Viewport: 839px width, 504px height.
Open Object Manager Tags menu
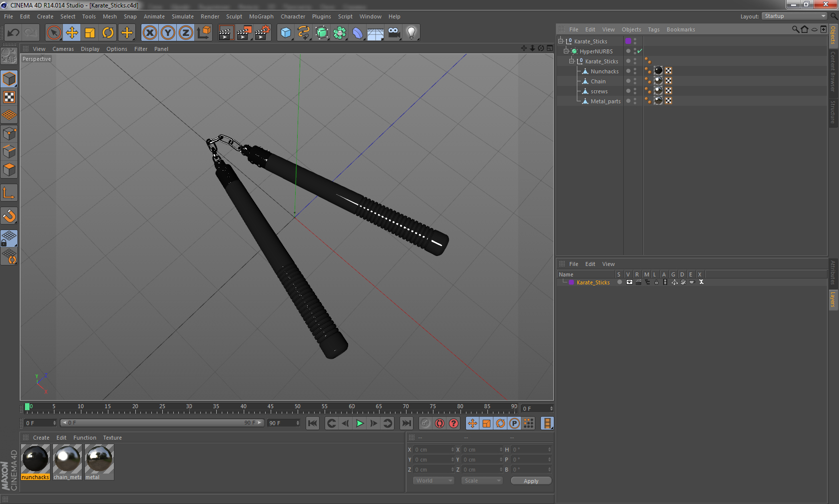[x=654, y=29]
